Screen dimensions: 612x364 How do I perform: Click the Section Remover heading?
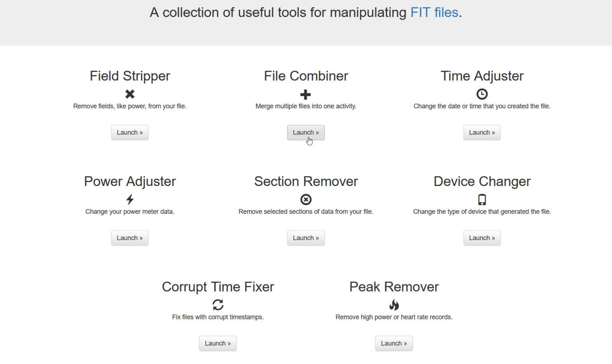point(306,181)
